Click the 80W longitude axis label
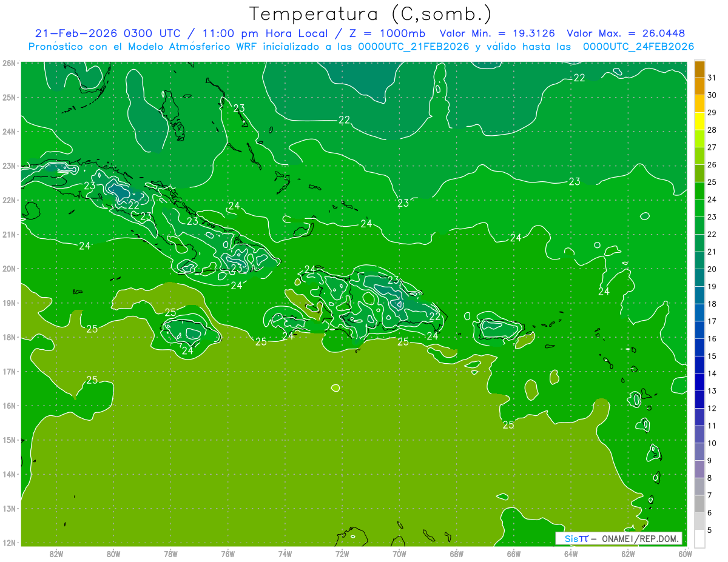This screenshot has height=562, width=728. (113, 554)
